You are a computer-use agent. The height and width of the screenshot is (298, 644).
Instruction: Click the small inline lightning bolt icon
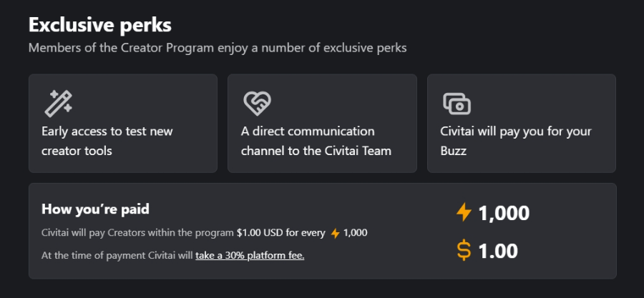click(x=336, y=234)
